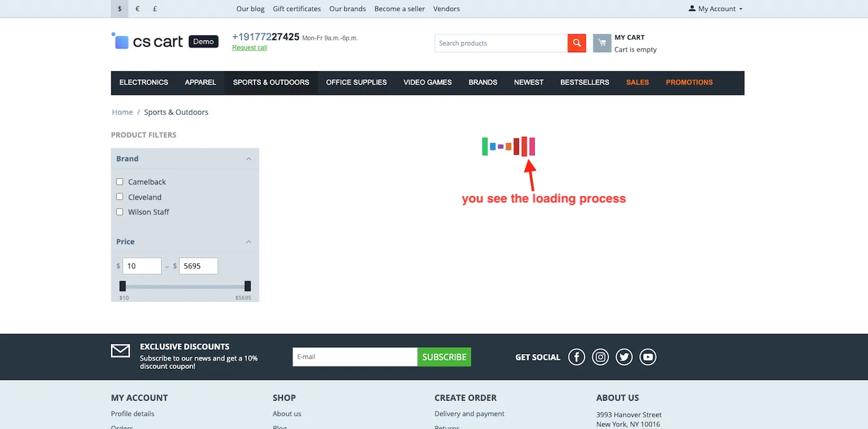
Task: Collapse the Brand filter section
Action: [249, 159]
